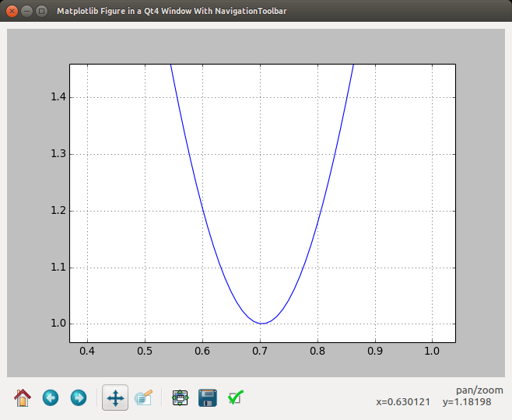The width and height of the screenshot is (512, 420).
Task: Click the y=1.18198 coordinate readout
Action: (x=467, y=402)
